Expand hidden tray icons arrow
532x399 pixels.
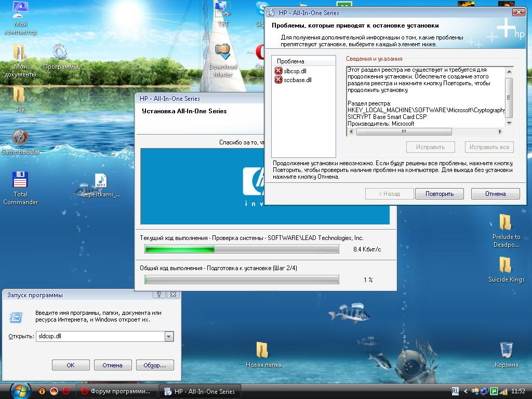466,391
